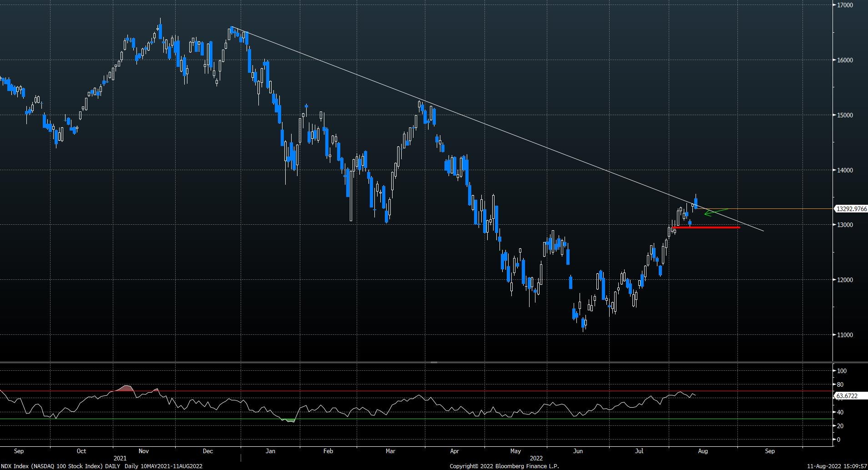868x470 pixels.
Task: Click the Jul month label
Action: pos(639,451)
